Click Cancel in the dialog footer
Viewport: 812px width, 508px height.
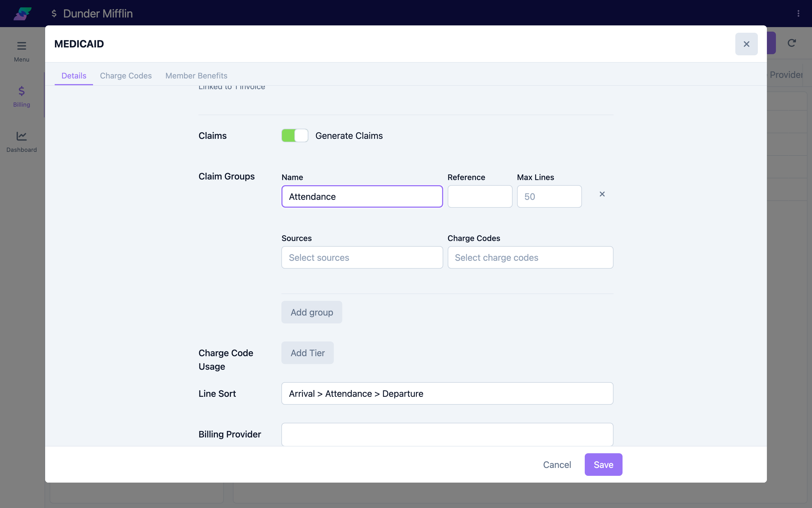(x=557, y=465)
